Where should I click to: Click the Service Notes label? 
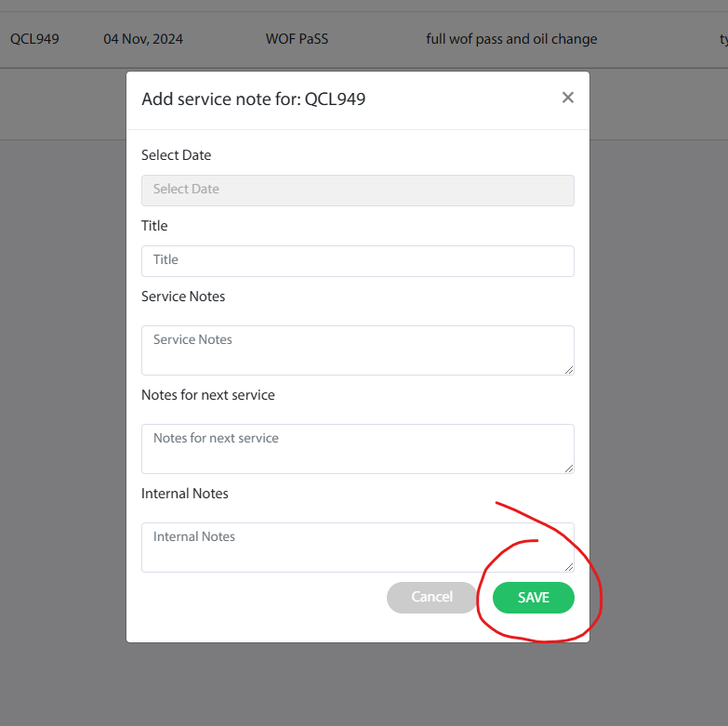tap(183, 297)
